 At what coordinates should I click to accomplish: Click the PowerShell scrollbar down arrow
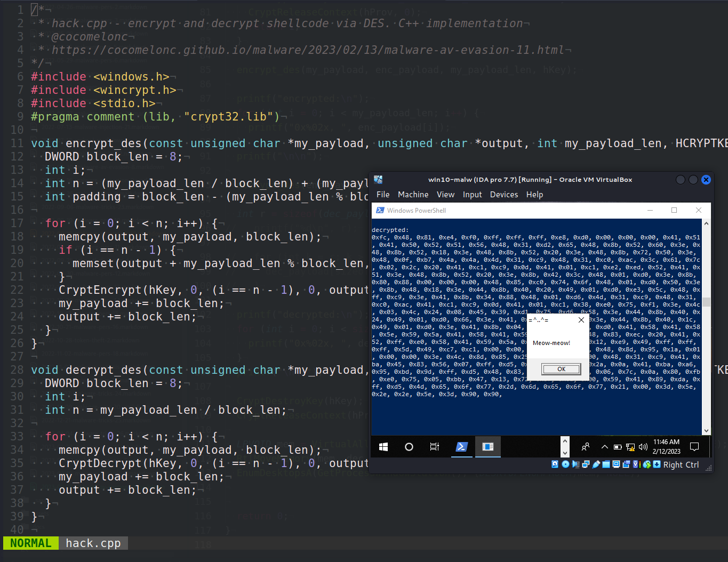[x=706, y=431]
